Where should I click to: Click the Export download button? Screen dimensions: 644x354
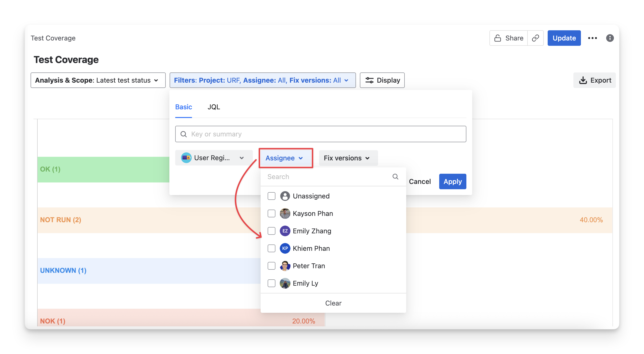click(x=595, y=80)
